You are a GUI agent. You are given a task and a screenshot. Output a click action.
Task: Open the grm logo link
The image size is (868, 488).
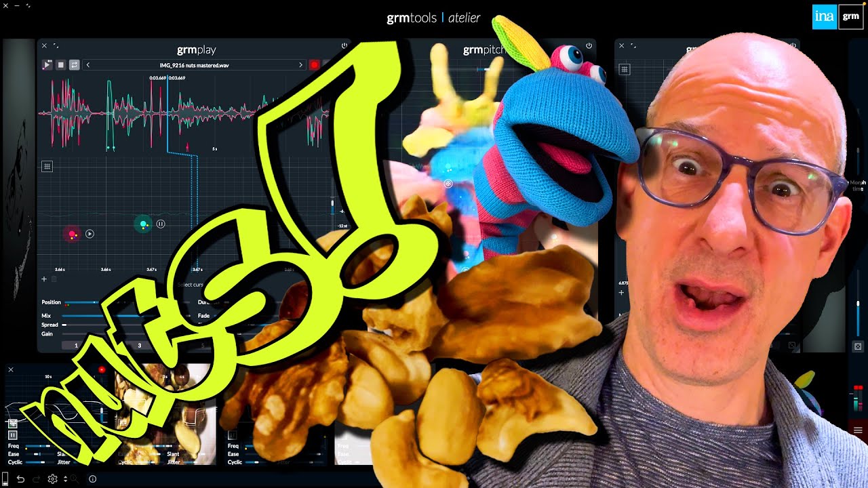point(851,17)
